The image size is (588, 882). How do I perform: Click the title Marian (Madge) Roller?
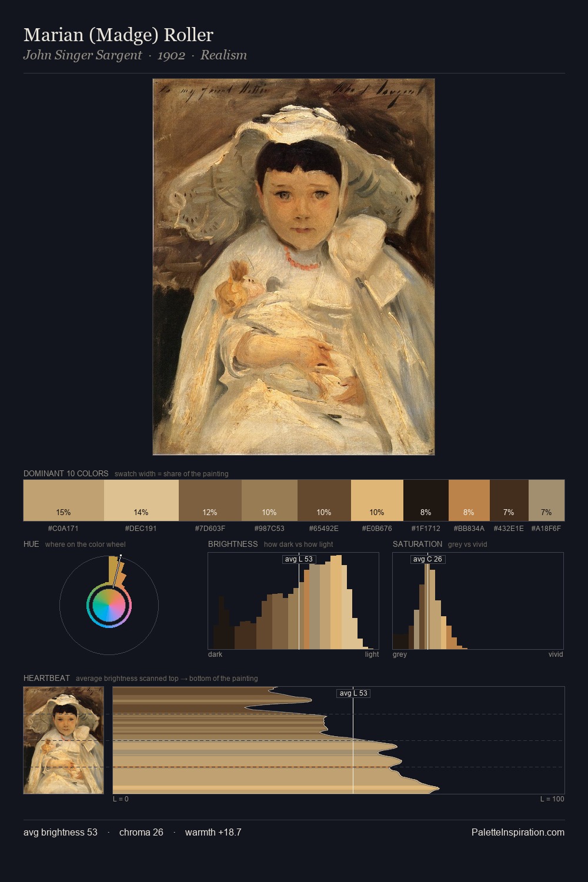(x=118, y=35)
